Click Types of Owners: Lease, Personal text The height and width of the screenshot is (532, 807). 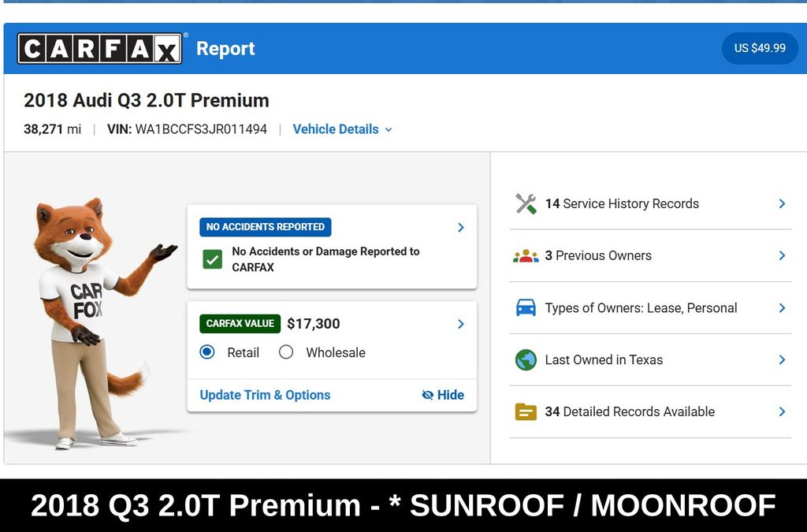pyautogui.click(x=641, y=307)
